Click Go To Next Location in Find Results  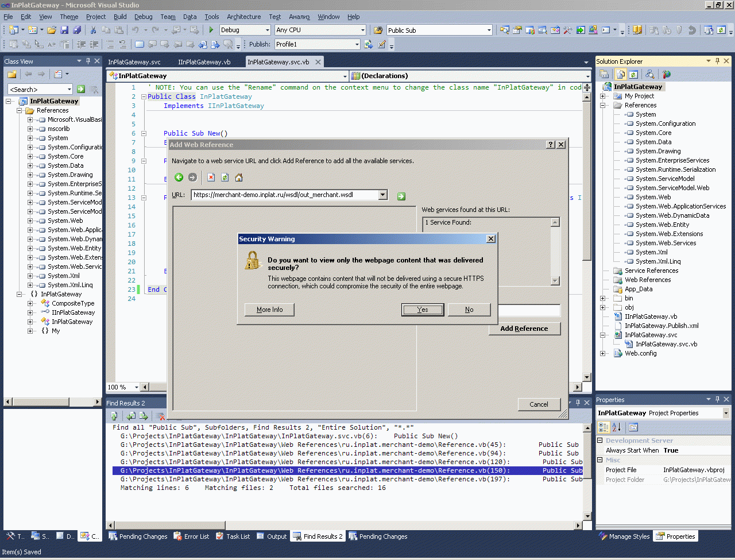[144, 416]
